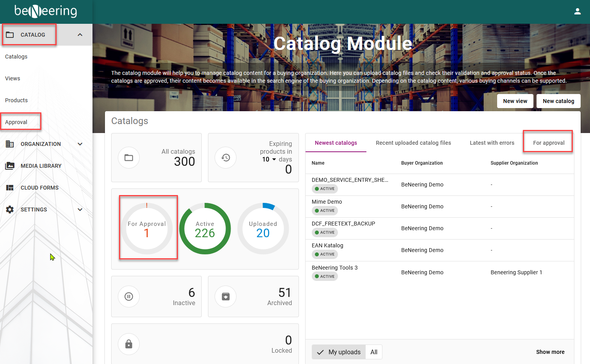Open the EAN Katalog row
This screenshot has height=364, width=590.
pos(440,250)
